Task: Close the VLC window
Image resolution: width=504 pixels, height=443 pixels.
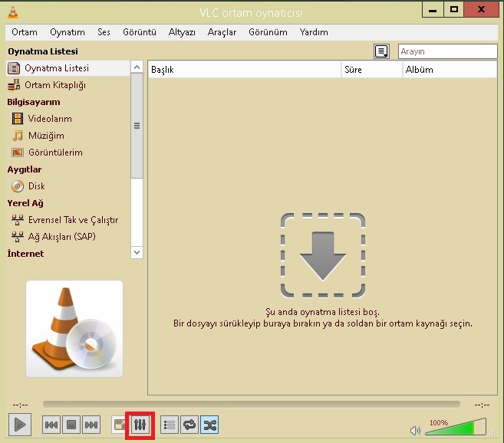Action: (x=481, y=9)
